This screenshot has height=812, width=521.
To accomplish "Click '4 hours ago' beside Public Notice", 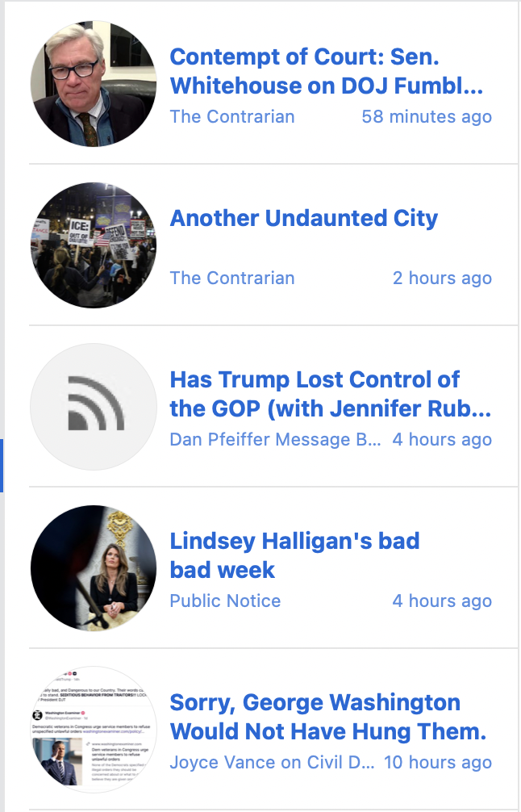I will click(x=442, y=601).
